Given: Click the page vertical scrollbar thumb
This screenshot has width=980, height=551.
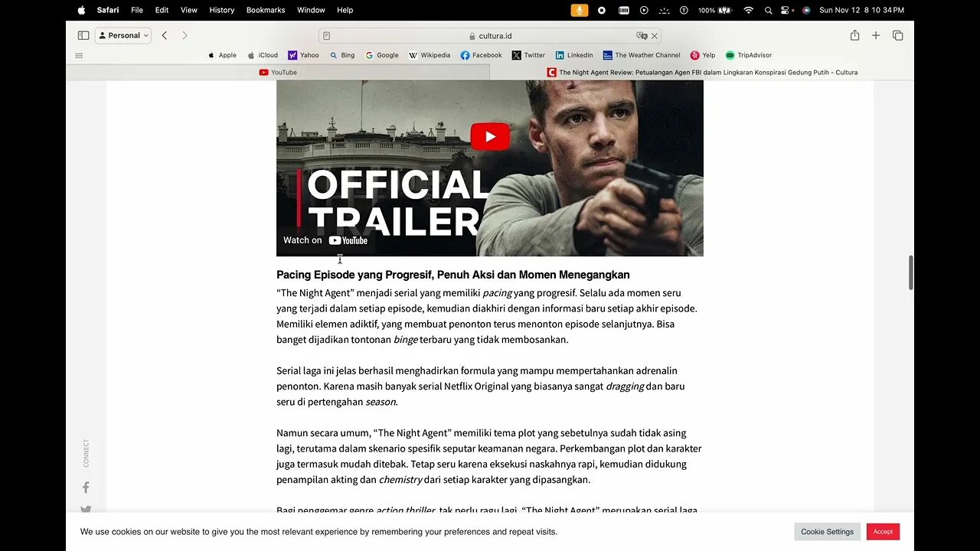Looking at the screenshot, I should click(x=910, y=273).
